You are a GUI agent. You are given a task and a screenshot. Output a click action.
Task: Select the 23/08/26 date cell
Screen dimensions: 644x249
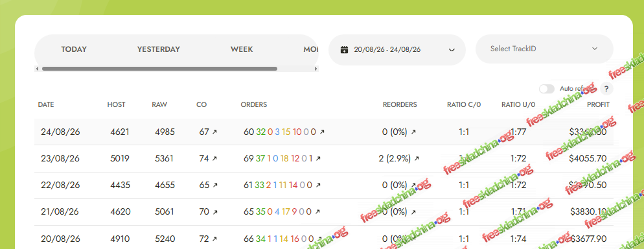click(60, 159)
